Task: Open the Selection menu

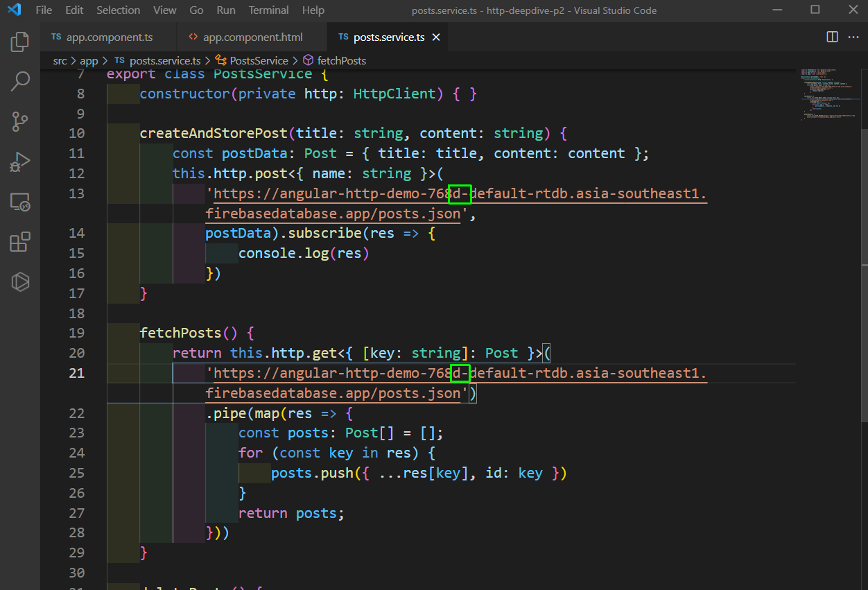Action: point(118,10)
